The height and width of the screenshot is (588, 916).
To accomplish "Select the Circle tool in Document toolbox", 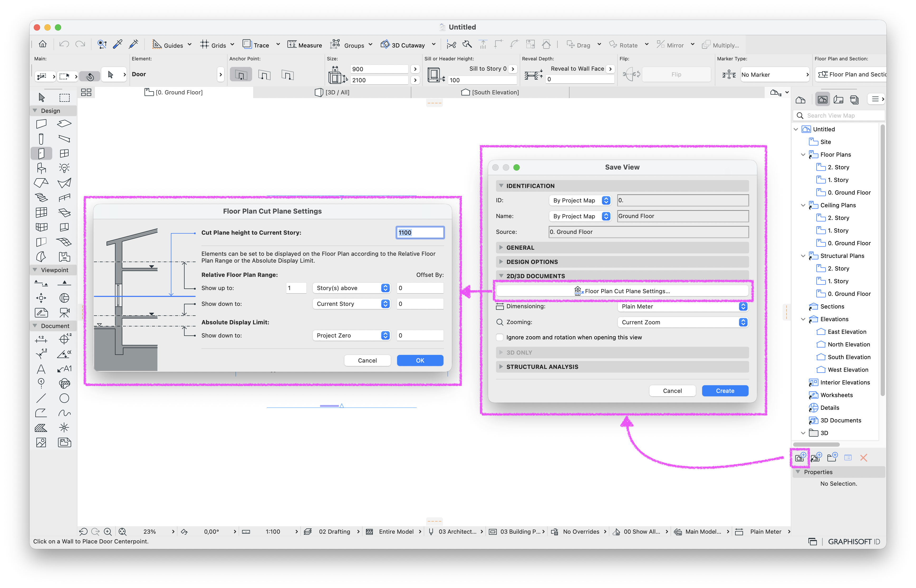I will 64,398.
